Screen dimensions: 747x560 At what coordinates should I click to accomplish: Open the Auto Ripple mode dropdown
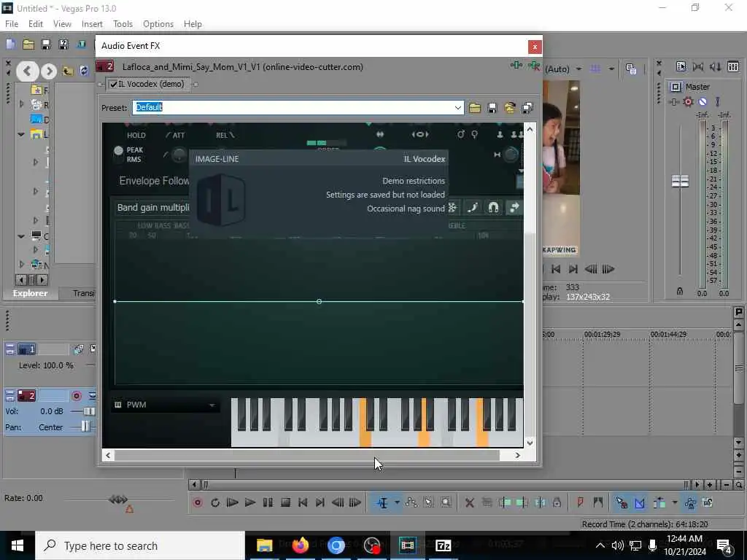(x=674, y=502)
